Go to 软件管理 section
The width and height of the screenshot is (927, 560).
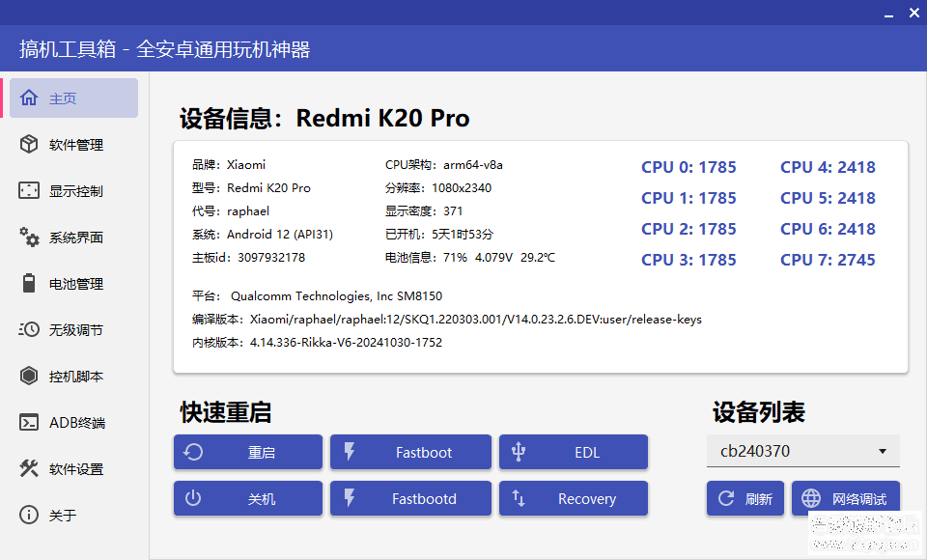74,144
